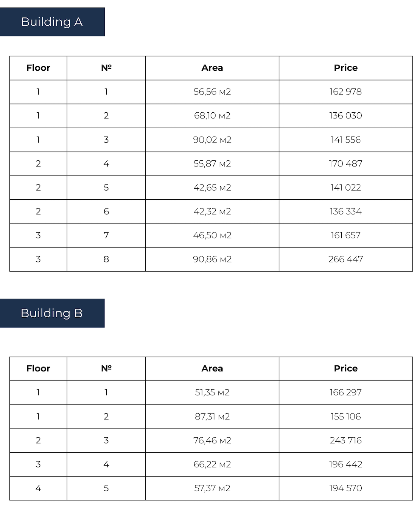420x528 pixels.
Task: Select Floor column header in Building A
Action: 38,68
